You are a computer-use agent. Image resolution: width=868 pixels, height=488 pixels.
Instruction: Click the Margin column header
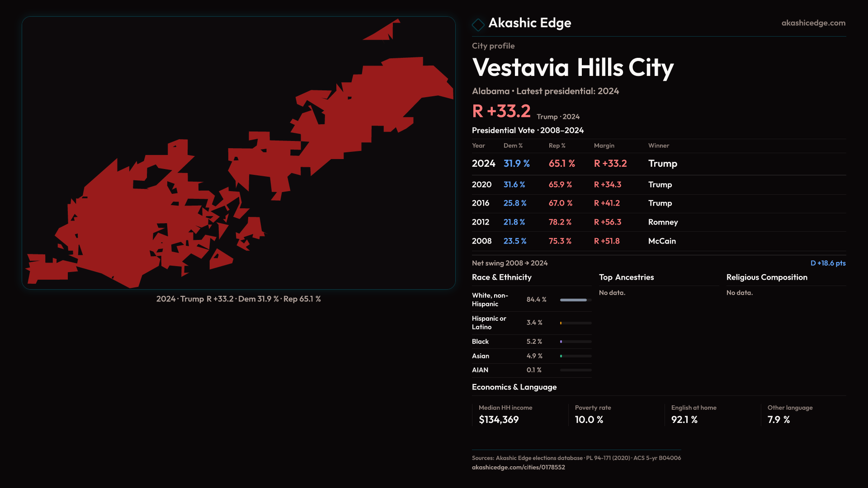604,145
